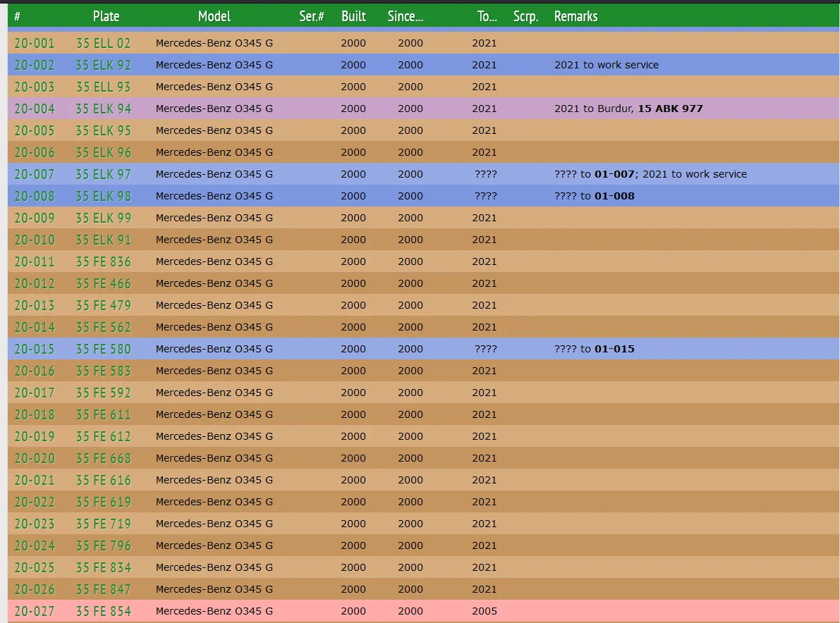Viewport: 840px width, 623px height.
Task: Open fleet number 20-004 entry
Action: [34, 109]
